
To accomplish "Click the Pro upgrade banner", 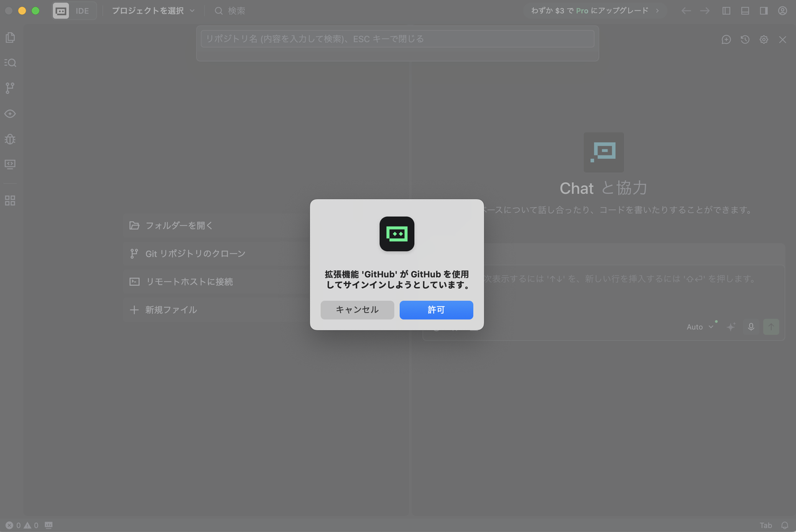I will pyautogui.click(x=595, y=11).
